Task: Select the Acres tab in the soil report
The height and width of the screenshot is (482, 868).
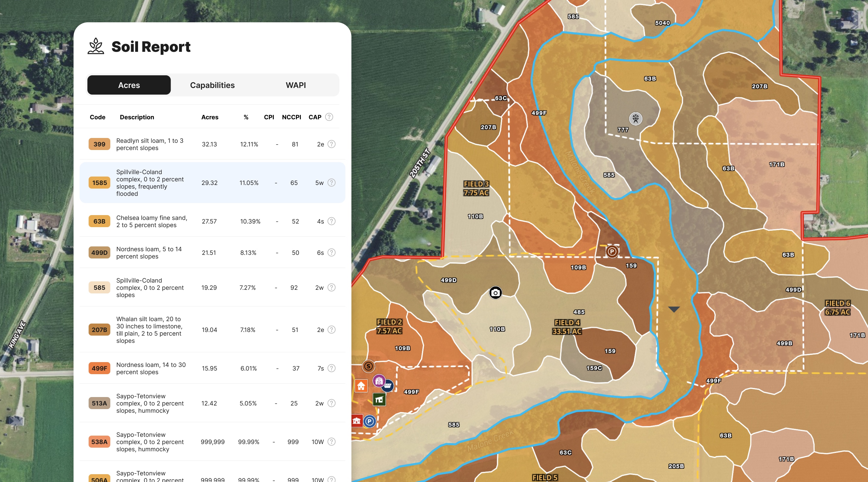Action: [x=129, y=85]
